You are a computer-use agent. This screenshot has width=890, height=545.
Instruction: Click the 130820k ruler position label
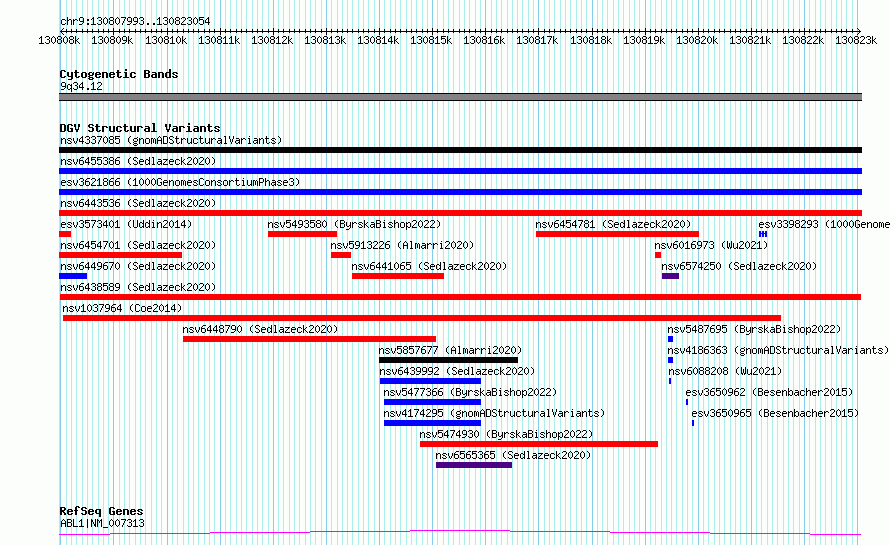click(x=697, y=40)
